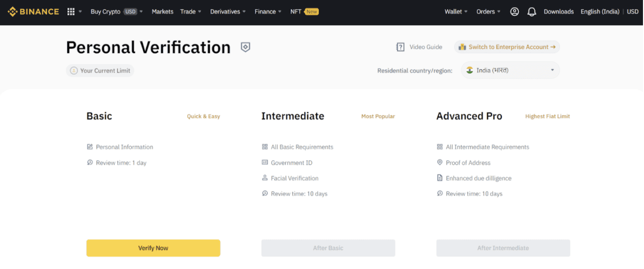Click Switch to Enterprise Account
This screenshot has width=644, height=269.
tap(507, 47)
